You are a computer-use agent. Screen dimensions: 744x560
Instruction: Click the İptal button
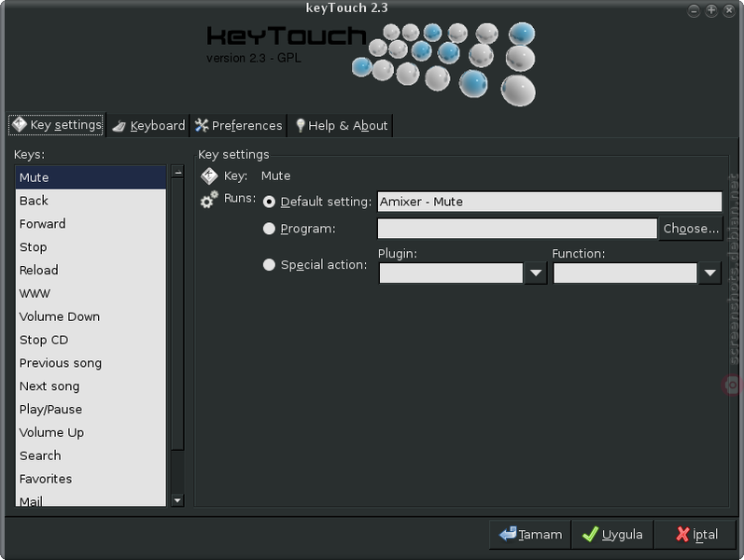695,535
